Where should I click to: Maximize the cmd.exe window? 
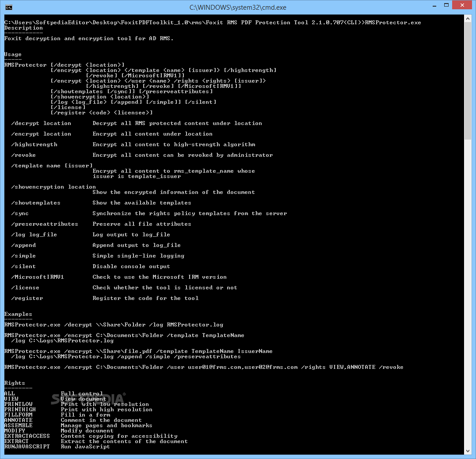(446, 5)
